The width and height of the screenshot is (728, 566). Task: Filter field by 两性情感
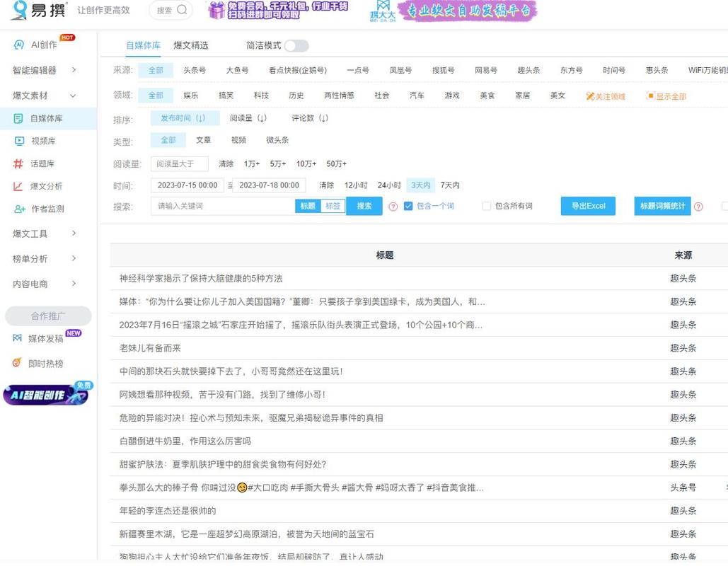pos(339,96)
